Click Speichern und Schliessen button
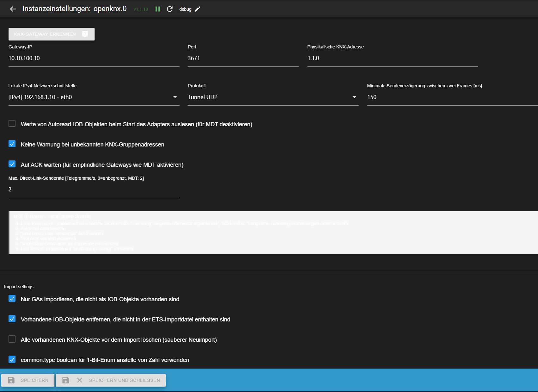 point(111,380)
